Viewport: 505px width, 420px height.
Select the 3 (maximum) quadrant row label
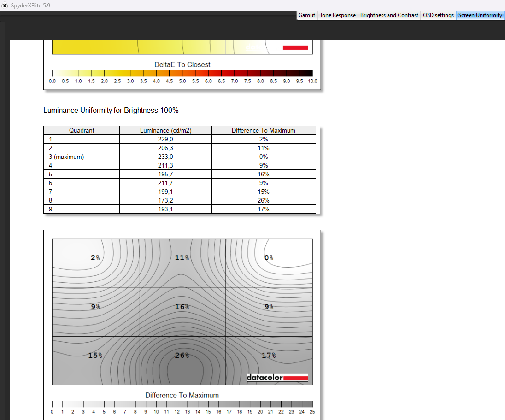[x=69, y=157]
